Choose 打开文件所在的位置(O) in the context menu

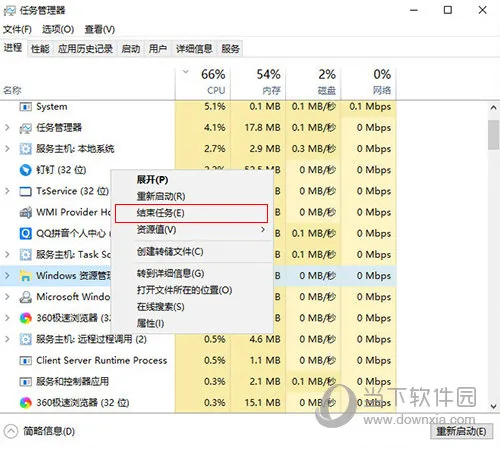[x=192, y=290]
